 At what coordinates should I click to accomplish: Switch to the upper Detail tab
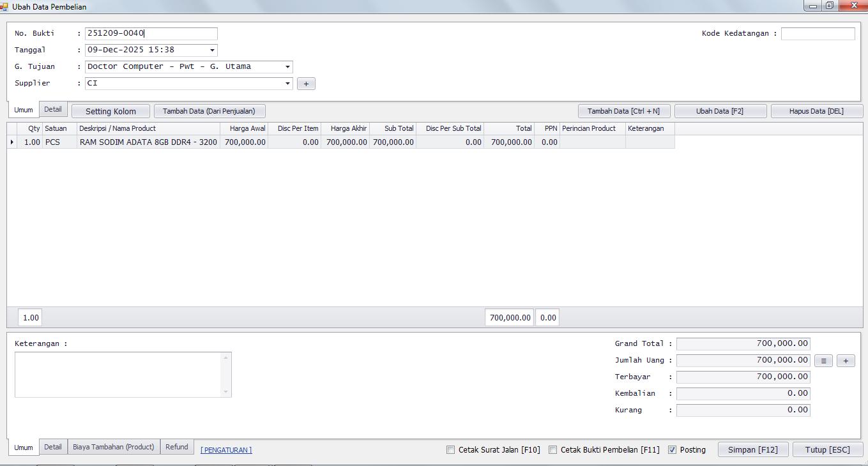click(53, 110)
